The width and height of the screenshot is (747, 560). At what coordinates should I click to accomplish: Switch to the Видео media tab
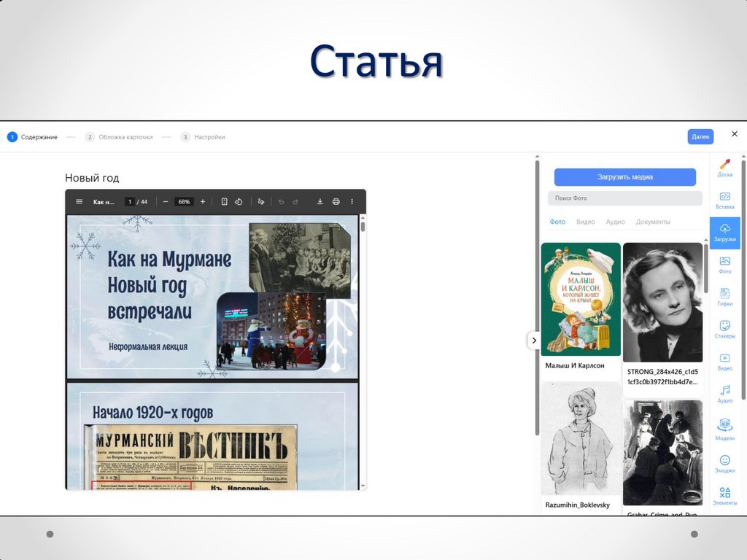click(586, 222)
